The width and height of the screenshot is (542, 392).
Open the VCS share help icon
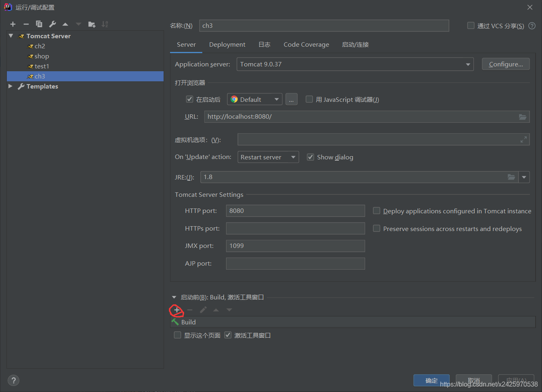532,26
